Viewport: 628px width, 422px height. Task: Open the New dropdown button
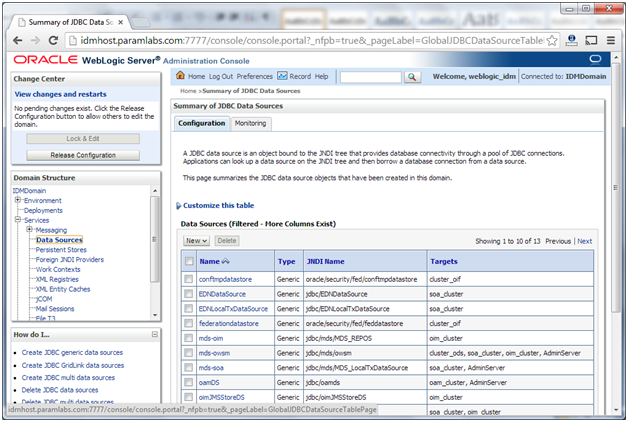(x=196, y=241)
